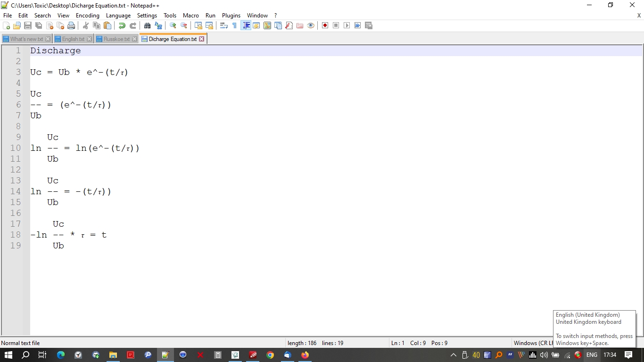The height and width of the screenshot is (362, 644).
Task: Click the Zoom In magnifier icon
Action: [x=173, y=25]
